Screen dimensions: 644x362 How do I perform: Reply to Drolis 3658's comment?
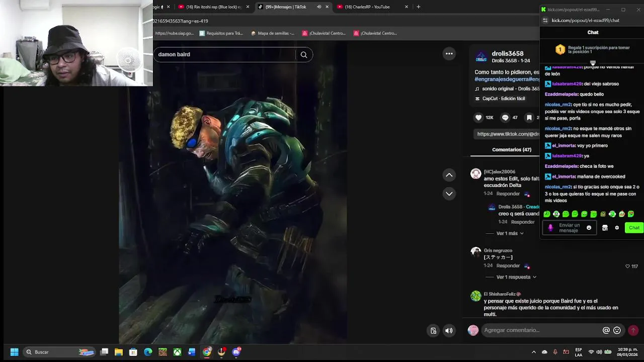pos(523,222)
